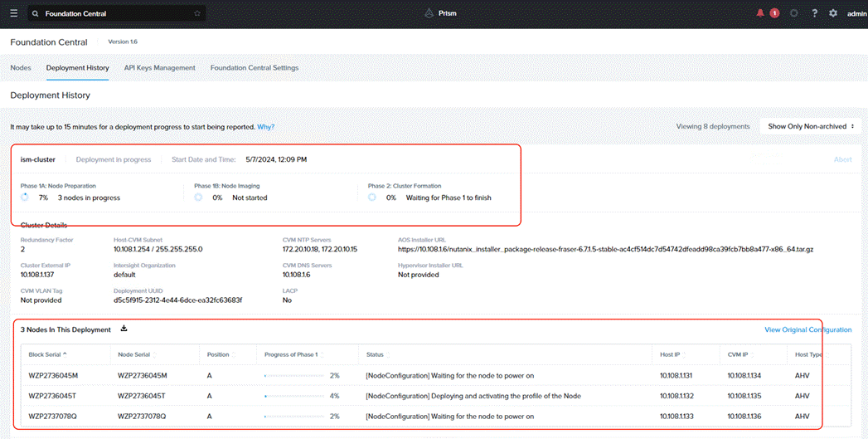Sort by Host IP column
This screenshot has width=868, height=439.
click(672, 354)
